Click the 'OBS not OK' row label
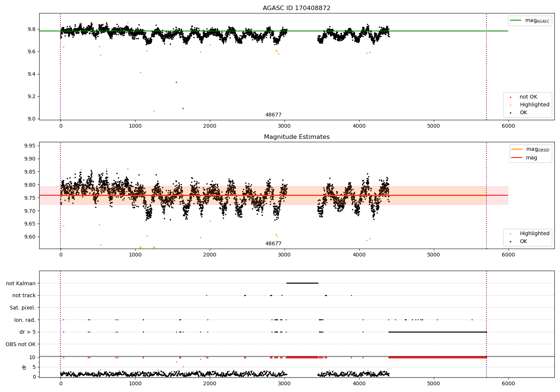The width and height of the screenshot is (560, 392). click(x=21, y=344)
